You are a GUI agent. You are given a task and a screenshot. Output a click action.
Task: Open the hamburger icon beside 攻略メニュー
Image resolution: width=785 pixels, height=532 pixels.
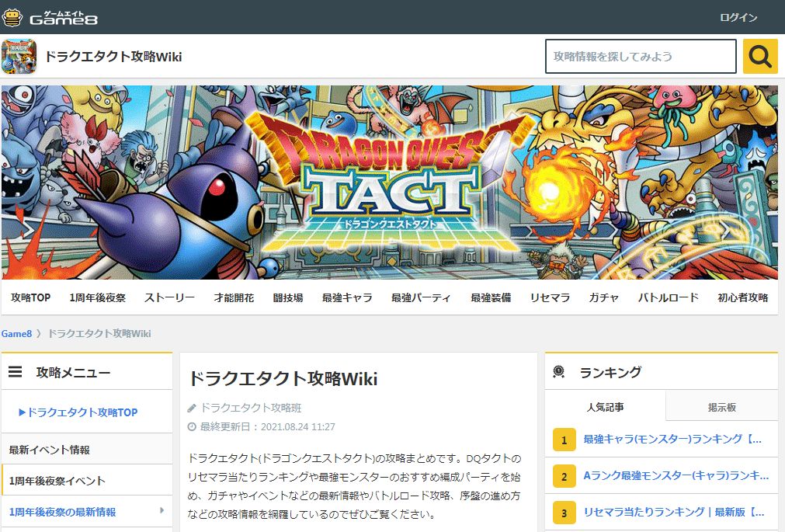(14, 370)
